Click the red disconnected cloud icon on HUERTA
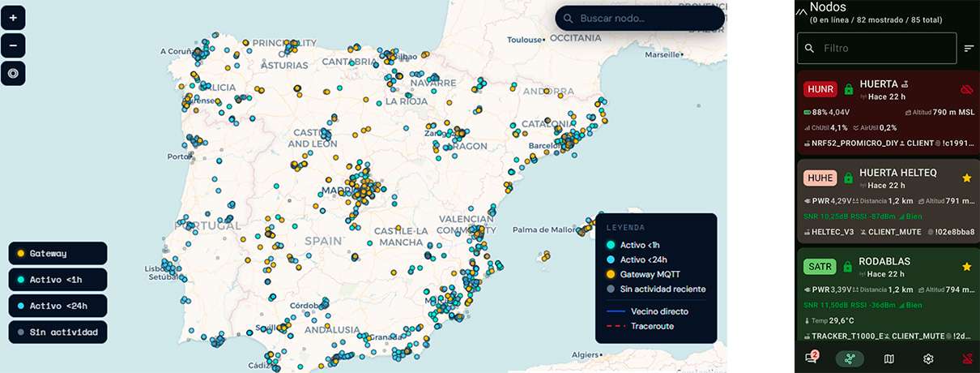 coord(965,89)
